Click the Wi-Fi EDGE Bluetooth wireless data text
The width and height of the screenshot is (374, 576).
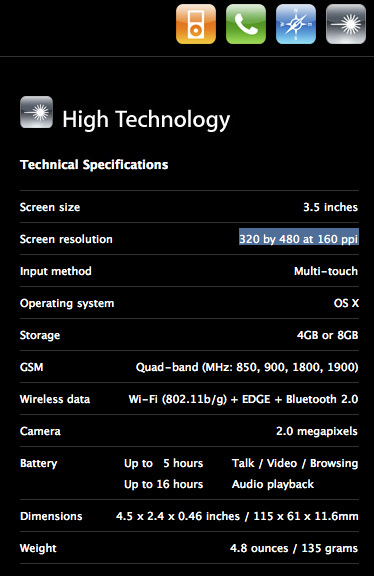click(243, 399)
